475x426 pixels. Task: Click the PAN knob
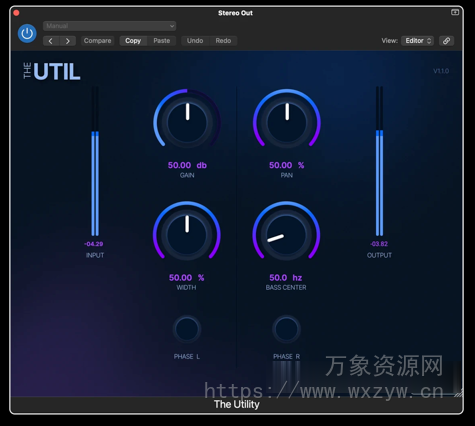point(287,123)
